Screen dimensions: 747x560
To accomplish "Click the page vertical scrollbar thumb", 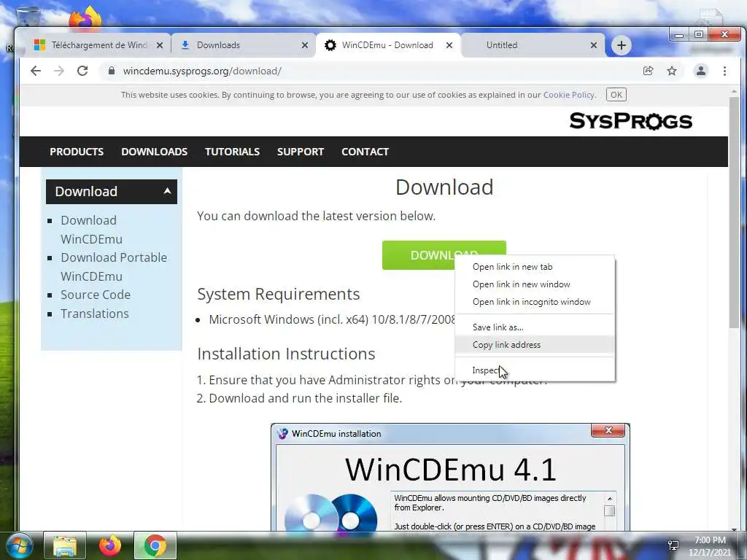I will tap(734, 212).
